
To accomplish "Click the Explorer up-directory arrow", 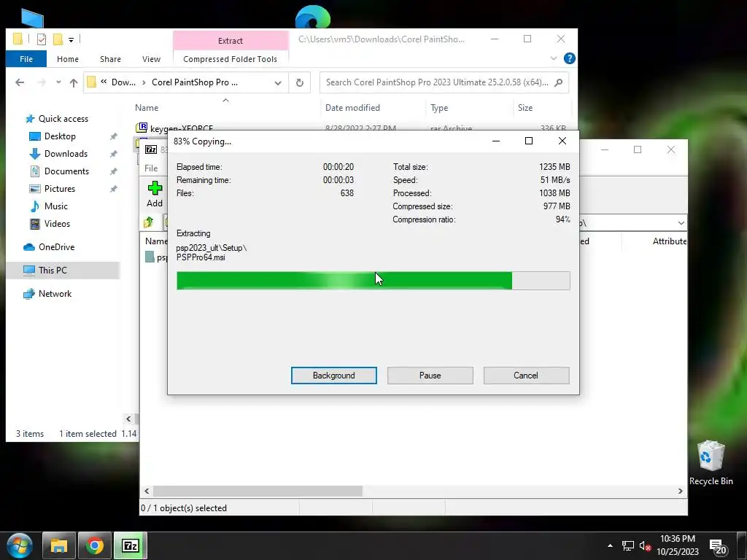I will click(x=74, y=82).
